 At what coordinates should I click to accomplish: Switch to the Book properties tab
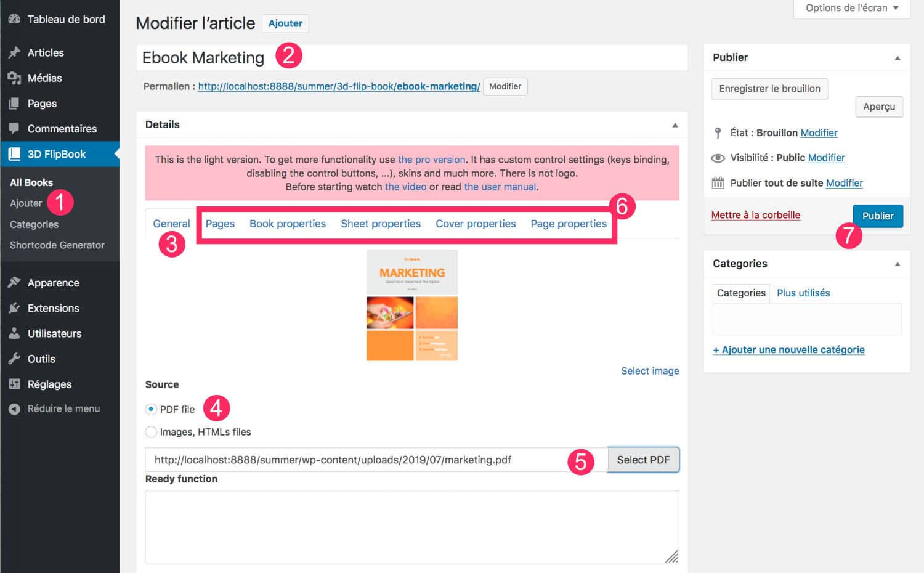[x=287, y=224]
